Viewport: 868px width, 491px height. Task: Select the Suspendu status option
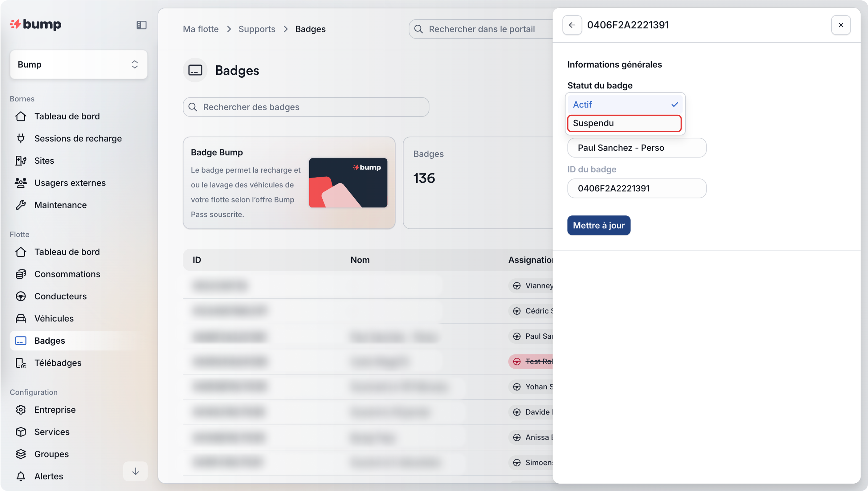click(x=624, y=123)
